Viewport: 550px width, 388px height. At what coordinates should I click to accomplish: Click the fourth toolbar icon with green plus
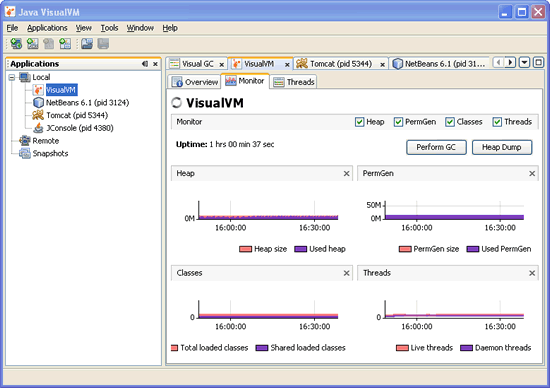[65, 44]
